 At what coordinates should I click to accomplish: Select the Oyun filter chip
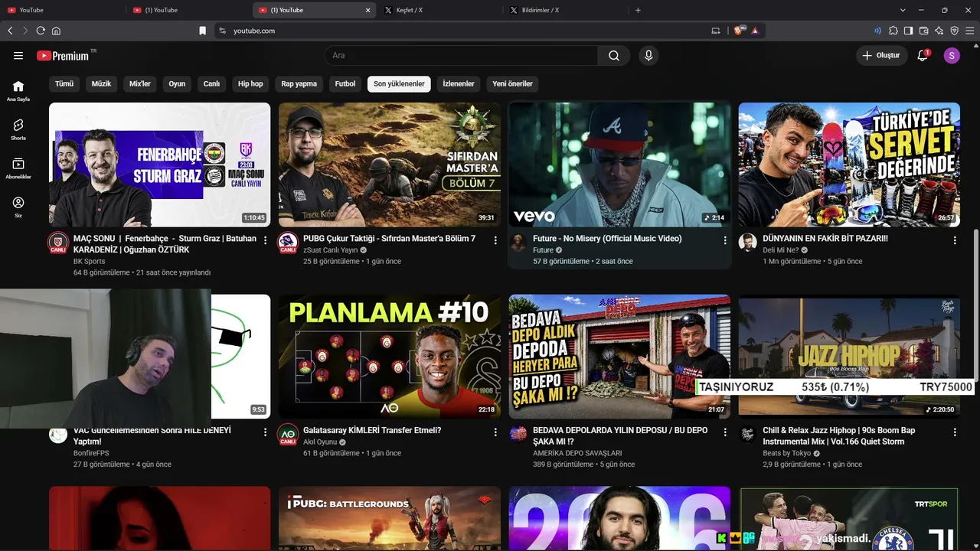[x=177, y=84]
